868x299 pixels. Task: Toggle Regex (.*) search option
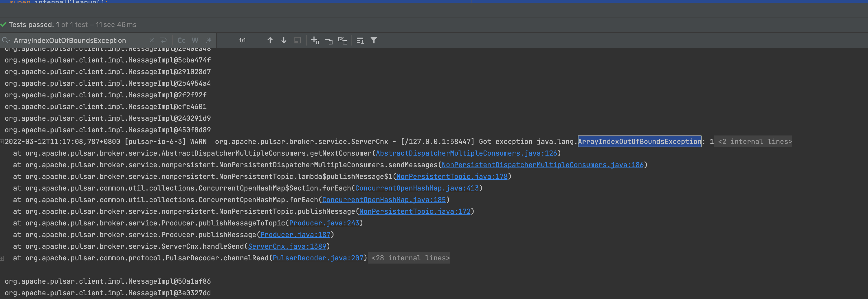coord(209,40)
